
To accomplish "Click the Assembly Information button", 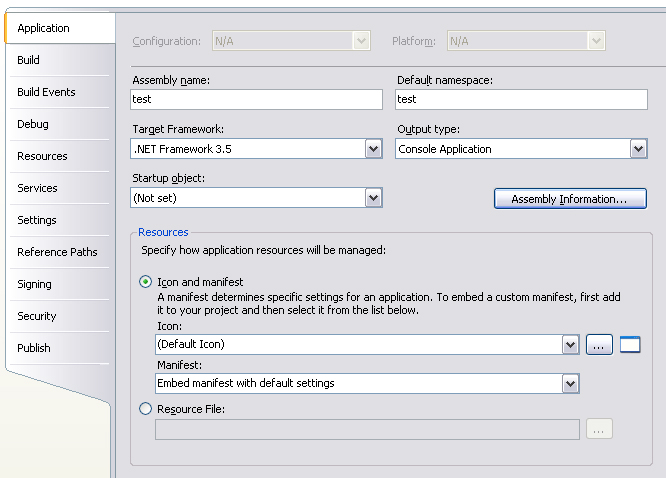I will (570, 199).
